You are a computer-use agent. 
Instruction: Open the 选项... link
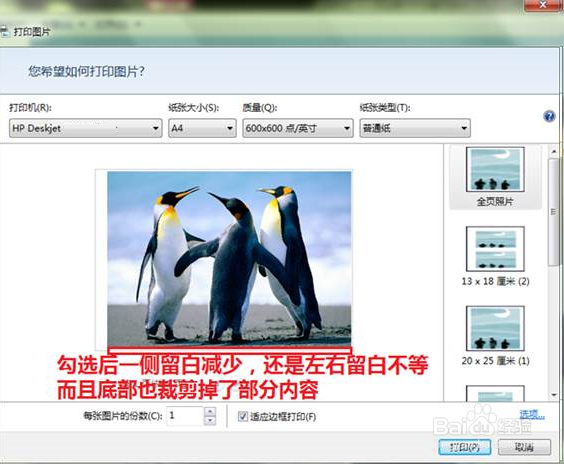click(x=532, y=415)
